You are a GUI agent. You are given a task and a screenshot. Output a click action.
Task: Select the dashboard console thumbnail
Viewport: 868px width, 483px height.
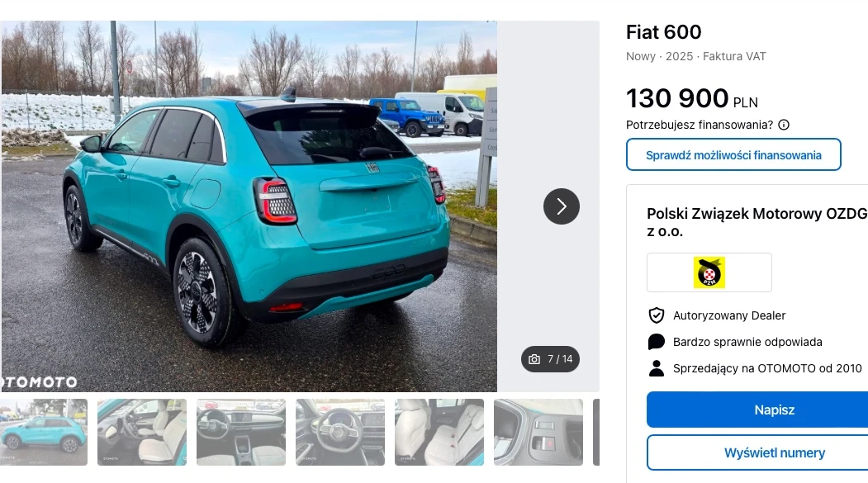click(241, 432)
